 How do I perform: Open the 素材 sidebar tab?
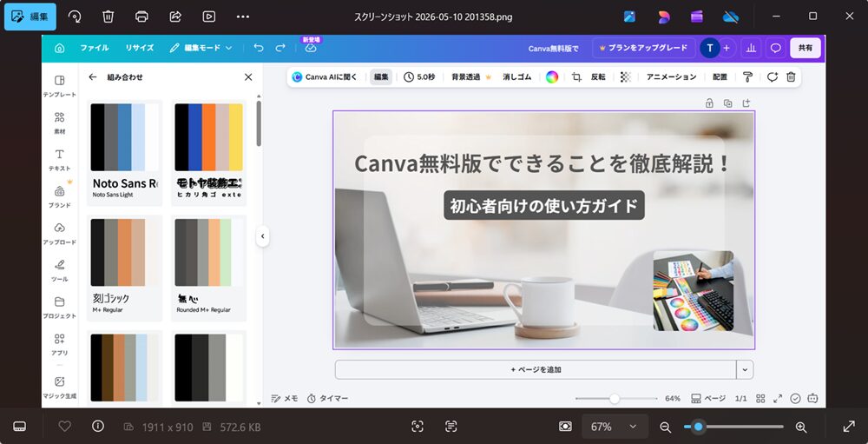point(59,123)
